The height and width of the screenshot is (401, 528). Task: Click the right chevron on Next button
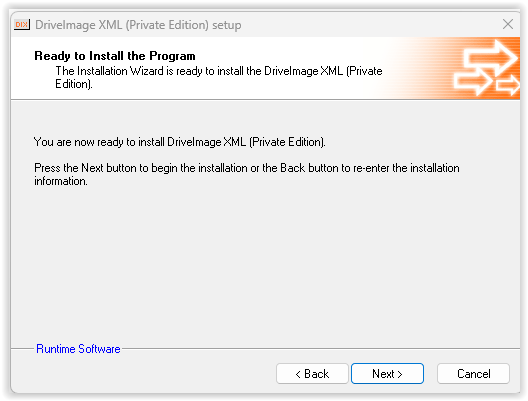400,374
